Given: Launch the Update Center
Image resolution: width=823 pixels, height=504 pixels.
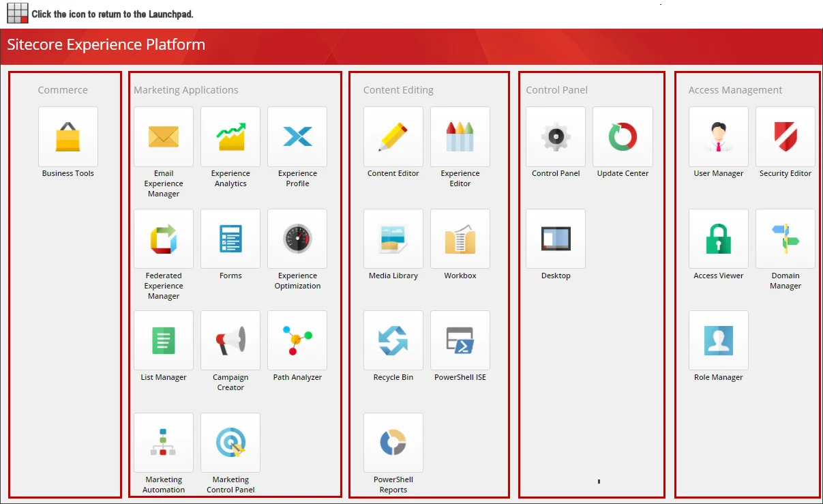Looking at the screenshot, I should (x=623, y=136).
